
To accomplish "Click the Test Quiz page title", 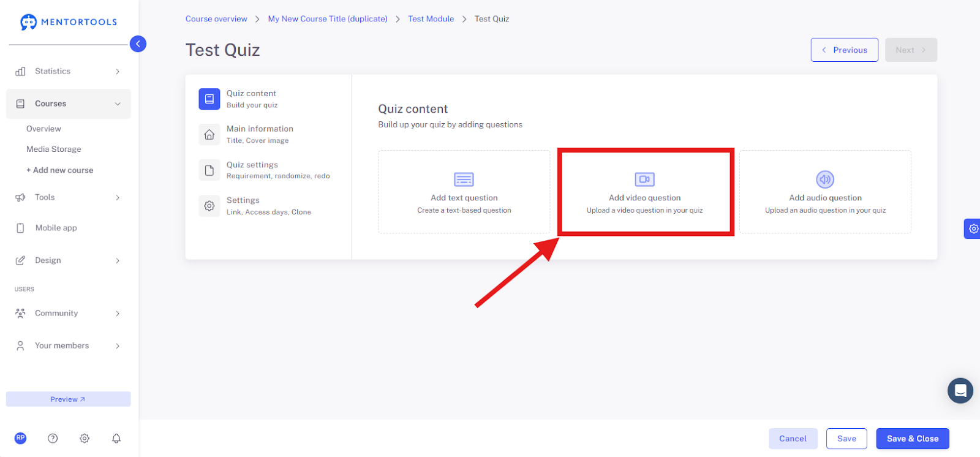I will pyautogui.click(x=223, y=50).
